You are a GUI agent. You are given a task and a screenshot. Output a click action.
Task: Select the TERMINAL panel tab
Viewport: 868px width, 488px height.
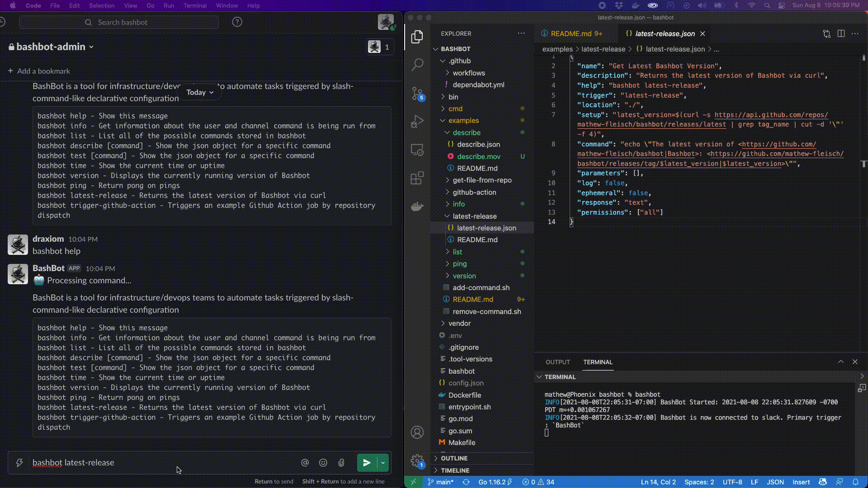[x=598, y=362]
